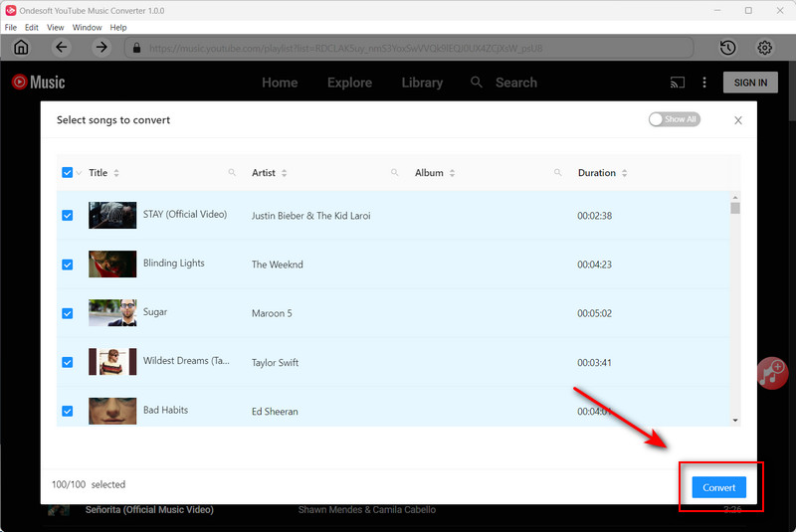Image resolution: width=796 pixels, height=532 pixels.
Task: Open the Window menu
Action: [87, 28]
